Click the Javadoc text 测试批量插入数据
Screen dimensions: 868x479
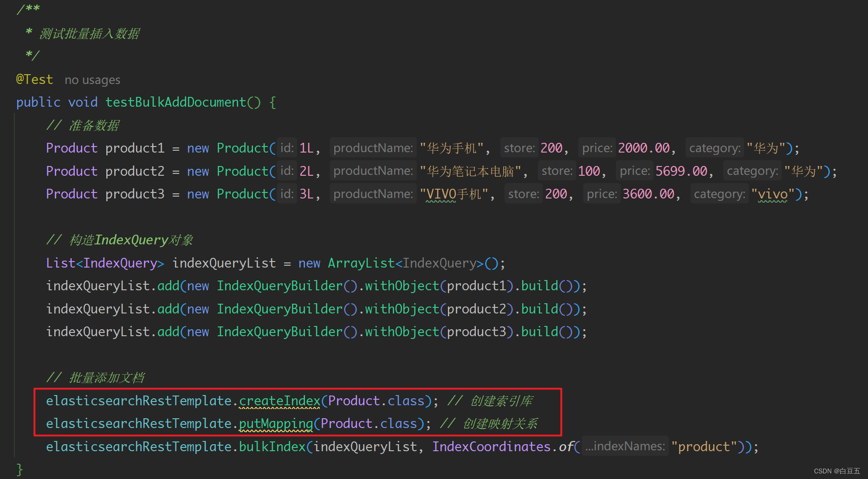point(89,33)
